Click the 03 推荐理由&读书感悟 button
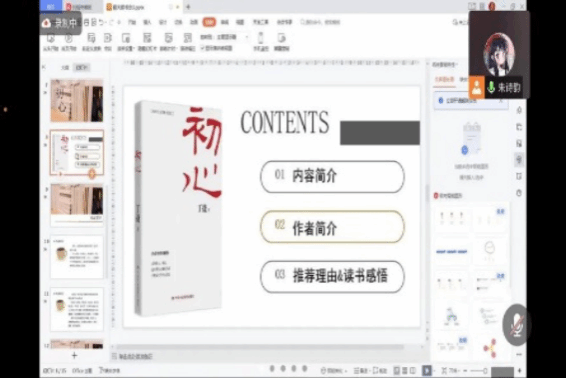This screenshot has width=566, height=378. pos(332,277)
